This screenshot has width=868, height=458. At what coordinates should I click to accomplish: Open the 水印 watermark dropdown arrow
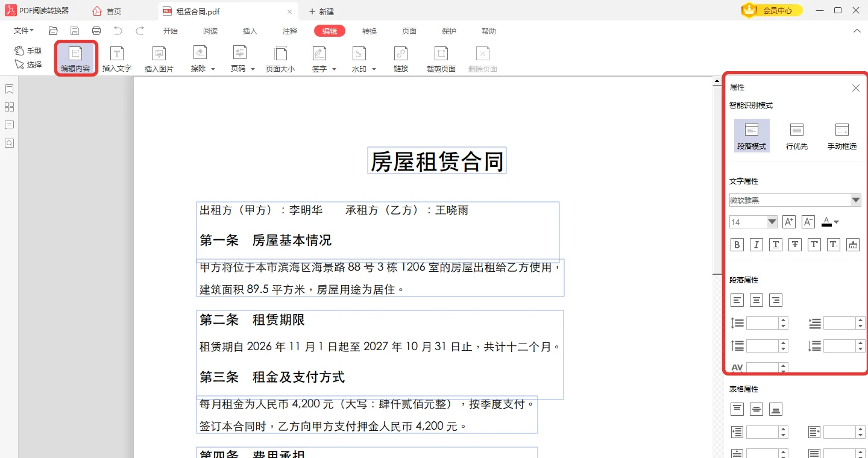tap(374, 69)
